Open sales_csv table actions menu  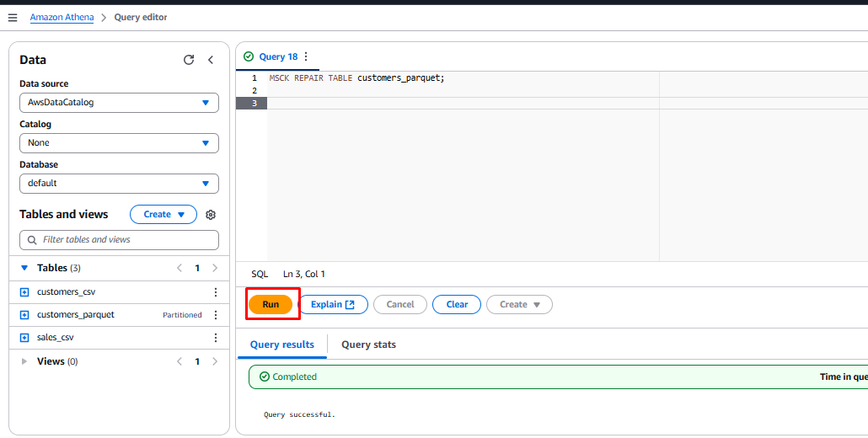[x=215, y=338]
